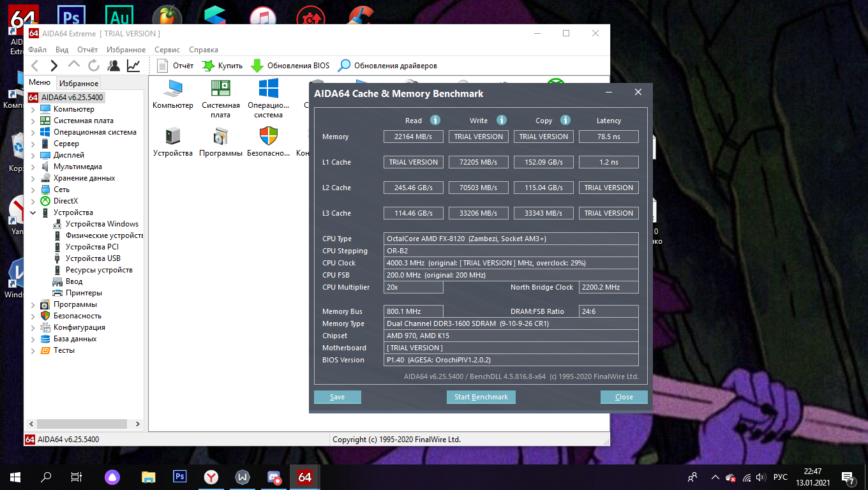The height and width of the screenshot is (490, 868).
Task: Click the Copy info icon
Action: [565, 120]
